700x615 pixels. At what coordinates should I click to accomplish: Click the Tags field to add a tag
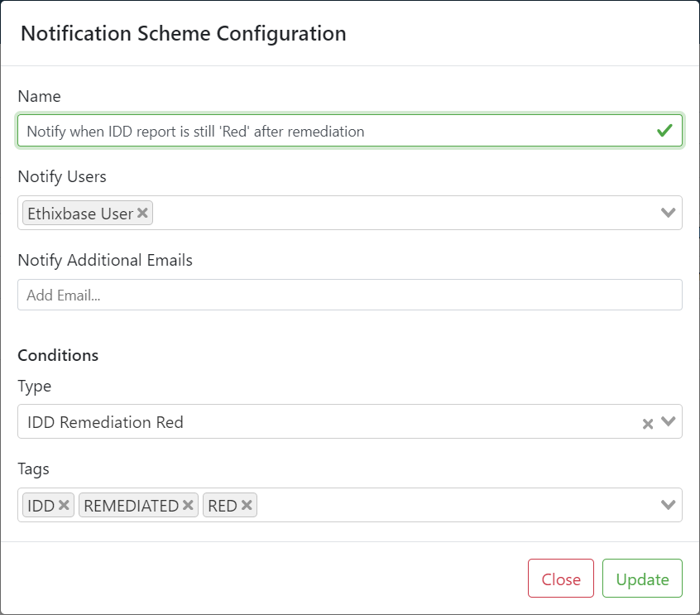[414, 505]
